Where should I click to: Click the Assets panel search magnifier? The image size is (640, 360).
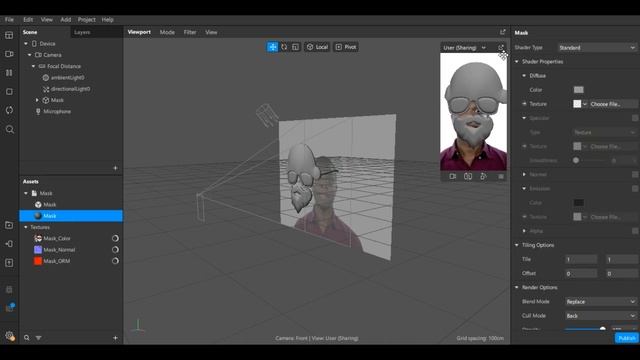pyautogui.click(x=27, y=338)
